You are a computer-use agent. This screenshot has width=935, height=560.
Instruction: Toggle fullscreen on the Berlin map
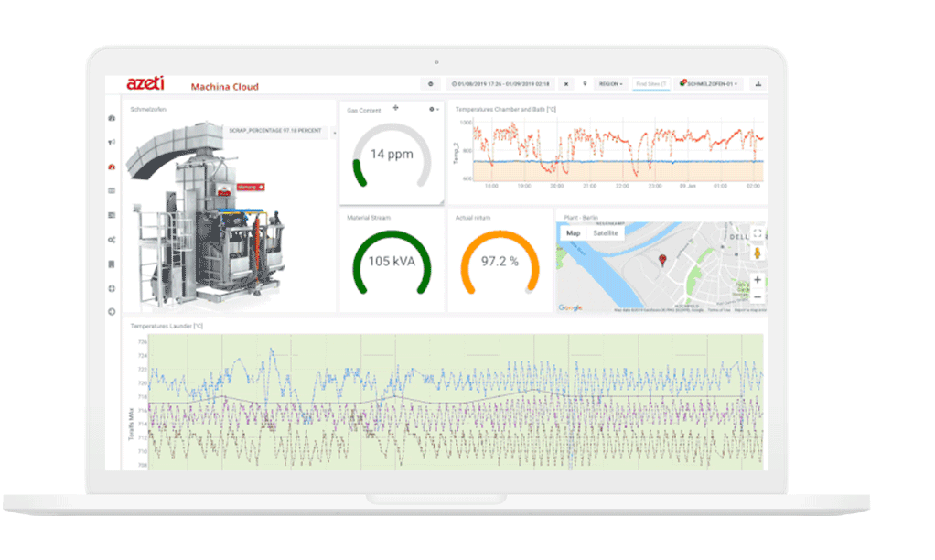[757, 233]
